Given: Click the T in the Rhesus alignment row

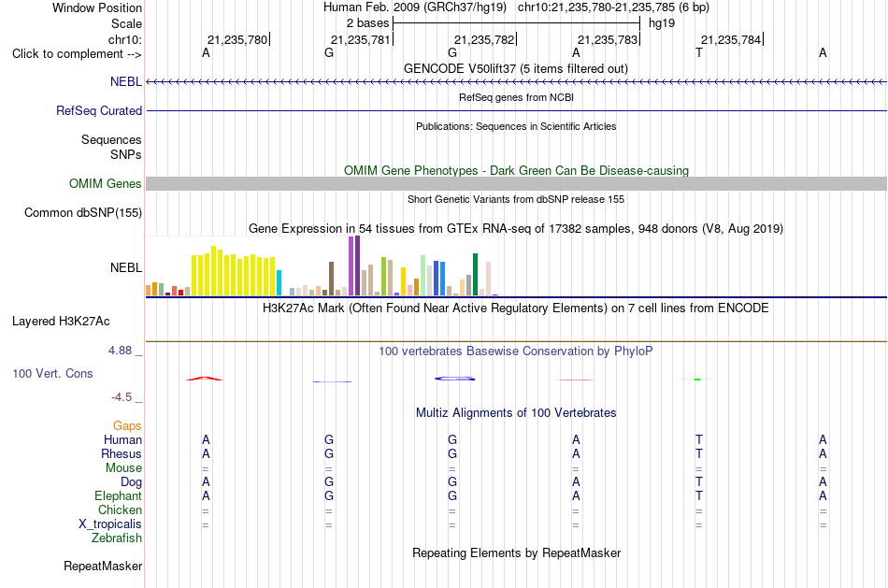Looking at the screenshot, I should 699,453.
